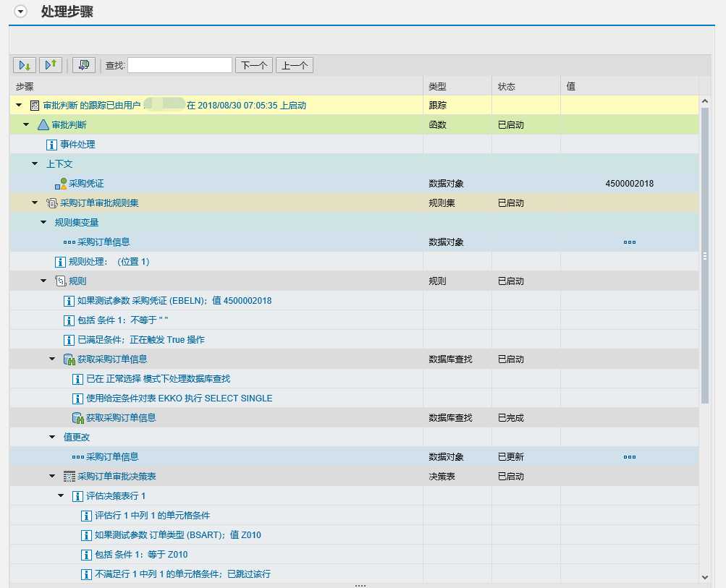Open the 采购凭证 data object link

[x=86, y=183]
